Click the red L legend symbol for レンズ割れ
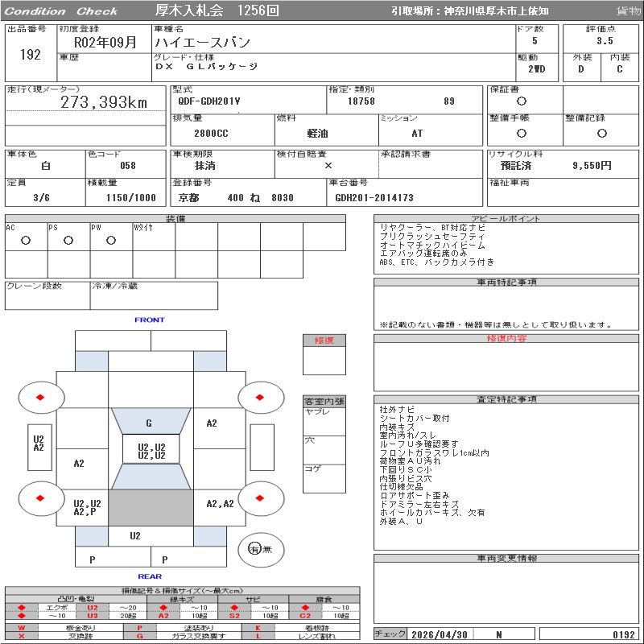 [258, 636]
